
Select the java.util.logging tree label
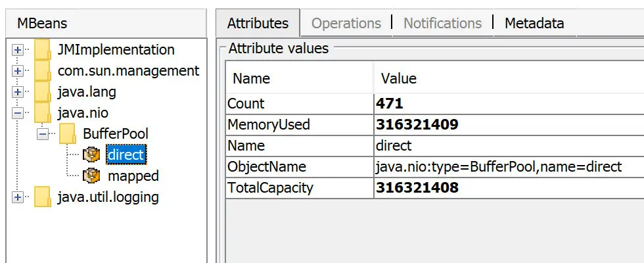(x=108, y=197)
